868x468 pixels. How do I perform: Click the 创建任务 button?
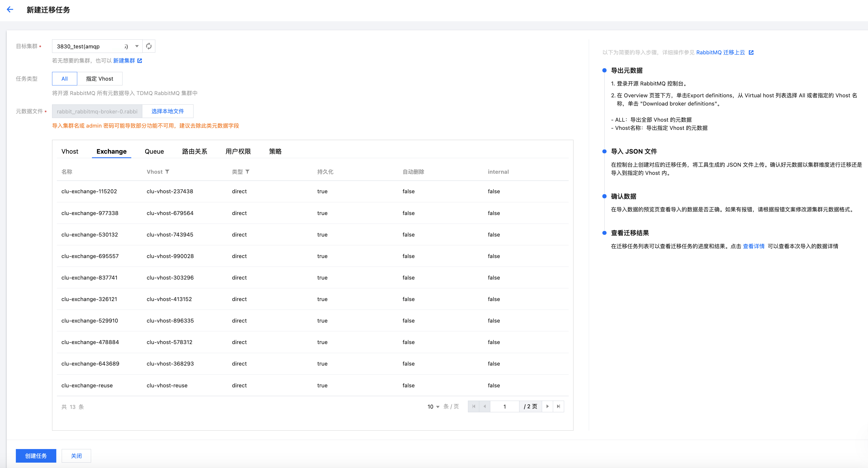(x=36, y=456)
